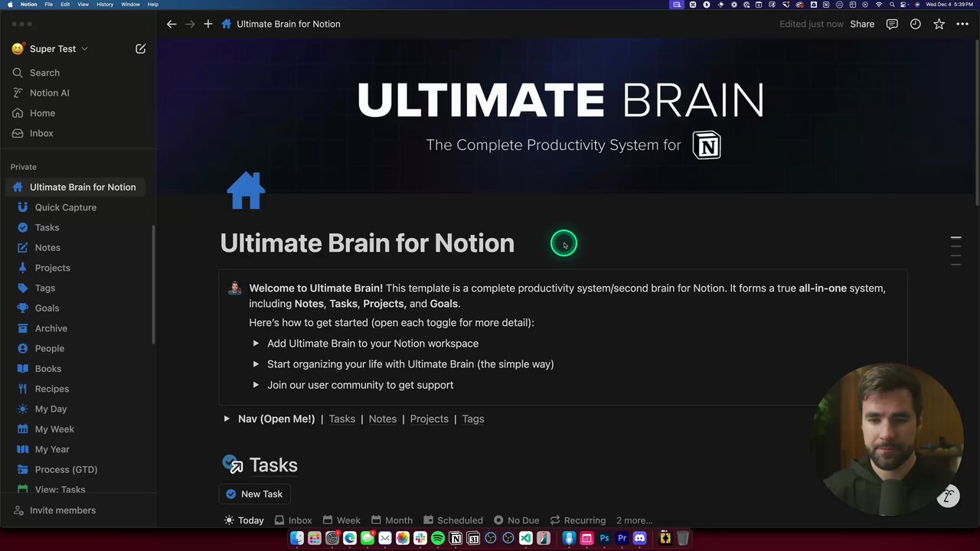Open the Notion AI floating button
The image size is (980, 551).
(x=948, y=497)
